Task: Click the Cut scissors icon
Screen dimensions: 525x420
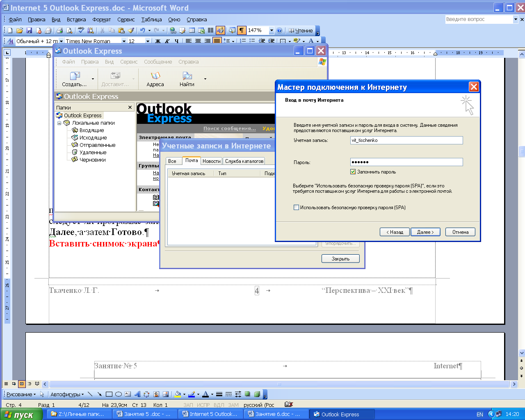Action: pos(102,30)
